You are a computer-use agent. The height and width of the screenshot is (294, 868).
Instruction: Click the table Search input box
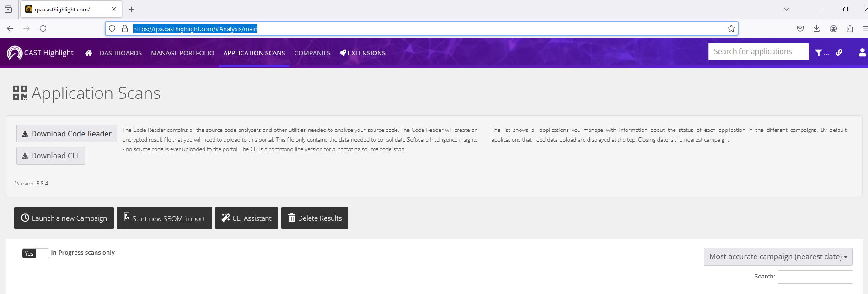point(815,277)
